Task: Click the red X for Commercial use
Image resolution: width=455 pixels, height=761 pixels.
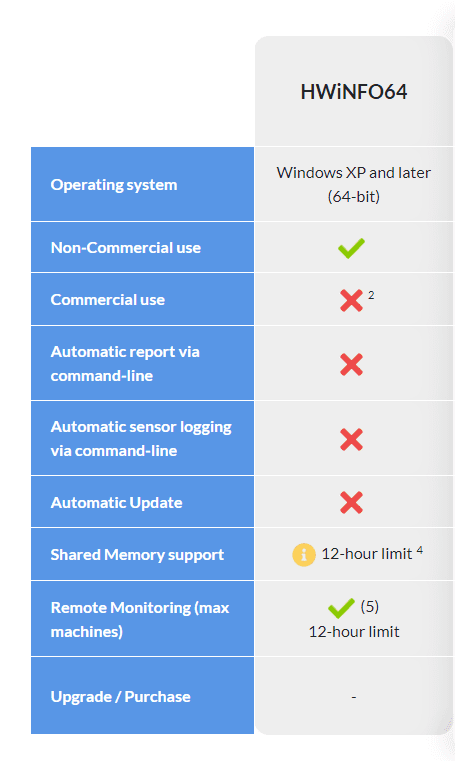Action: click(351, 300)
